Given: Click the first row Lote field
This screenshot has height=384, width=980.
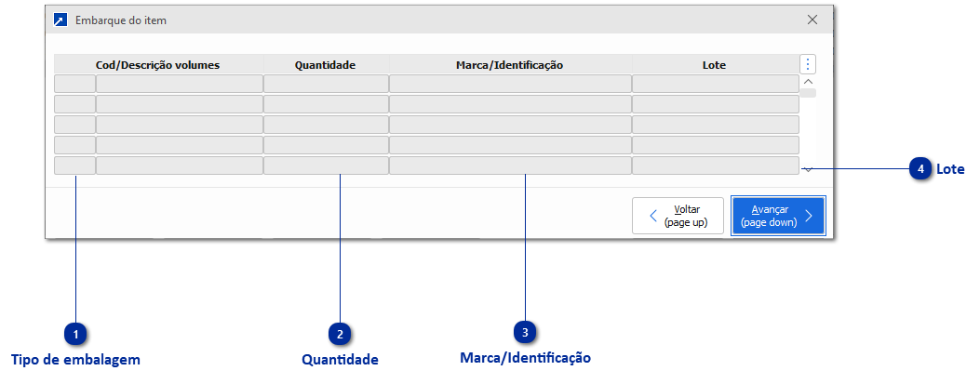Looking at the screenshot, I should 715,84.
